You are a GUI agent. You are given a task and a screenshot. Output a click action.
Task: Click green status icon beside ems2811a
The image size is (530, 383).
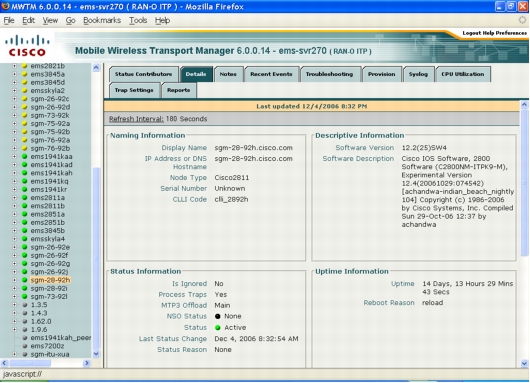click(x=24, y=197)
